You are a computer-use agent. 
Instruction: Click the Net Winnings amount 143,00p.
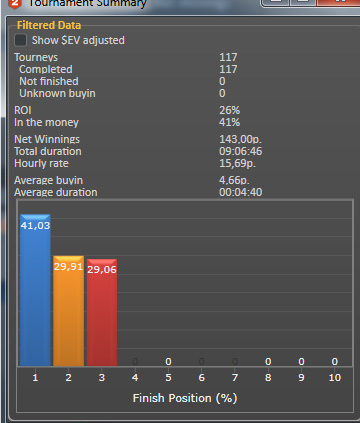(240, 139)
